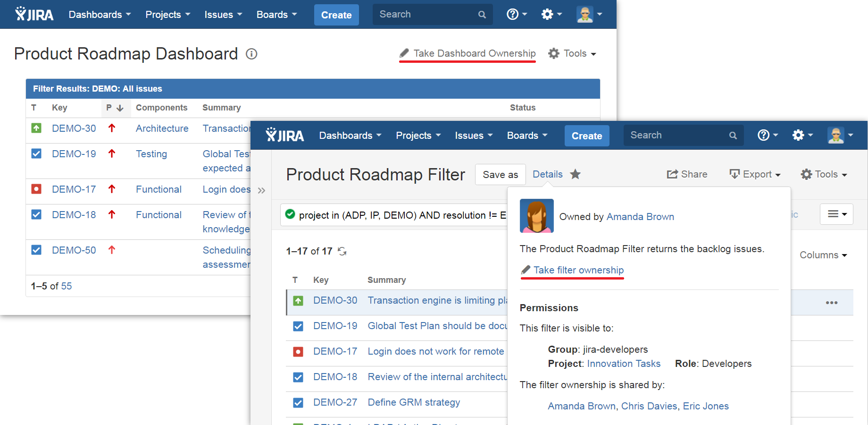Image resolution: width=868 pixels, height=425 pixels.
Task: Open administration gear in the filter window
Action: pyautogui.click(x=802, y=135)
